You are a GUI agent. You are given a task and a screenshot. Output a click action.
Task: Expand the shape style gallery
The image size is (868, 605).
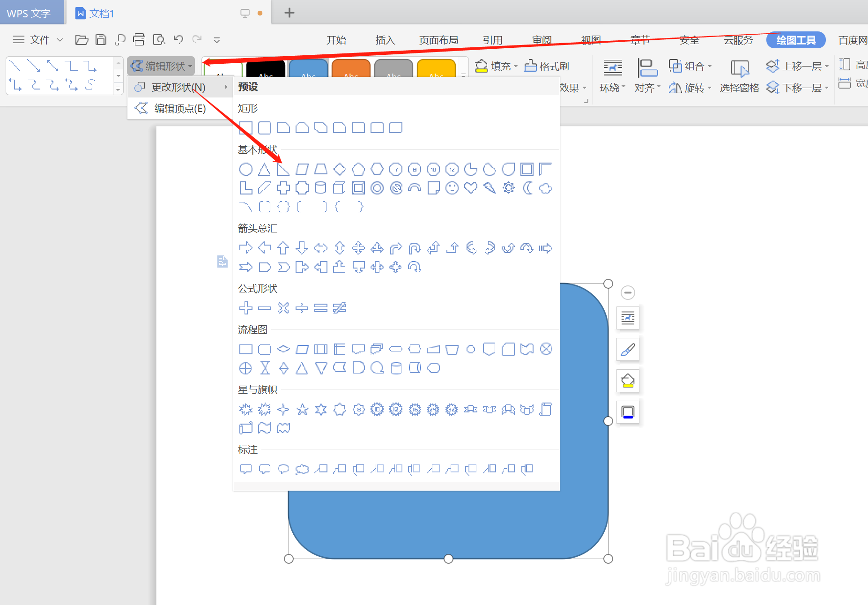(x=463, y=75)
